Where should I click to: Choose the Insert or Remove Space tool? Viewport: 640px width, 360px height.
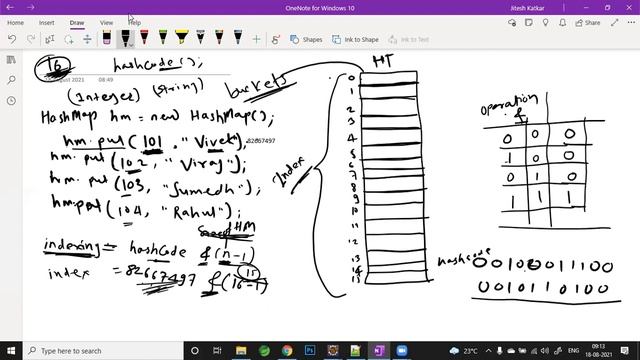[x=87, y=39]
